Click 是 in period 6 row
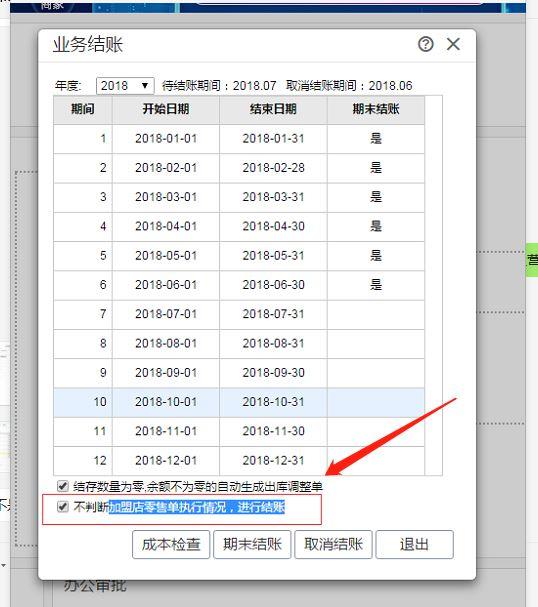Image resolution: width=538 pixels, height=607 pixels. (376, 285)
